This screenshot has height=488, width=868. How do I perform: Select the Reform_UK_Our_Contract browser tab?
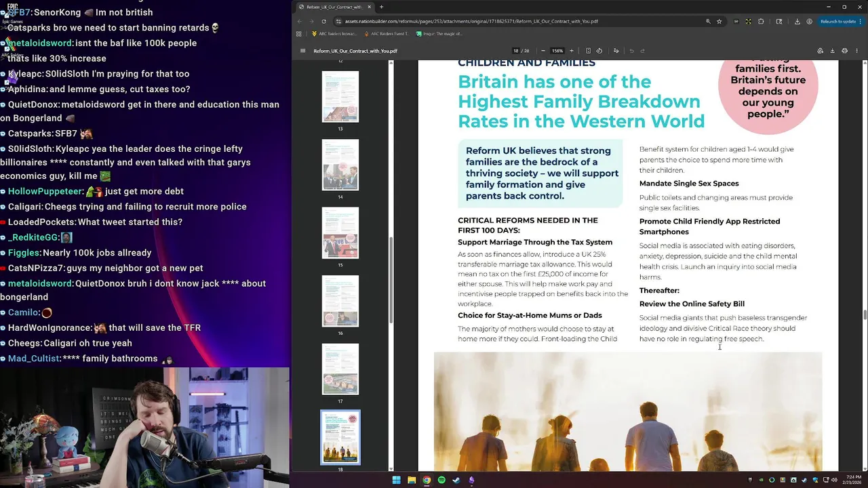click(336, 7)
